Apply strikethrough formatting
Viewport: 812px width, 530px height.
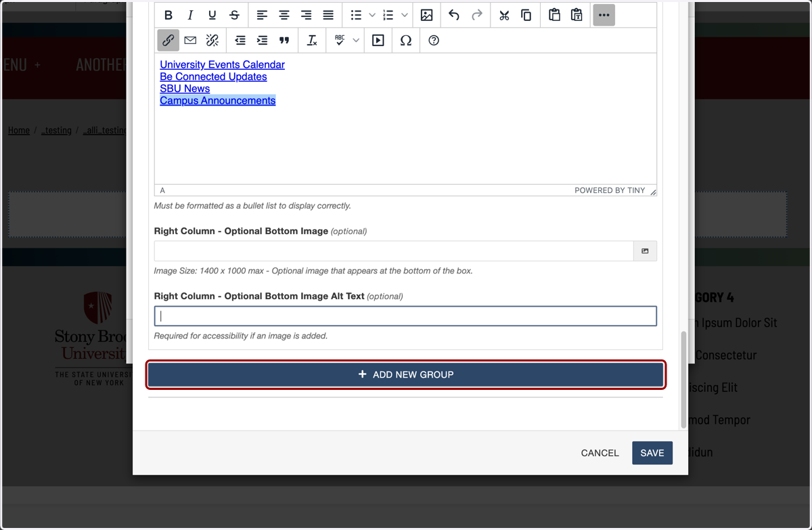click(x=235, y=15)
